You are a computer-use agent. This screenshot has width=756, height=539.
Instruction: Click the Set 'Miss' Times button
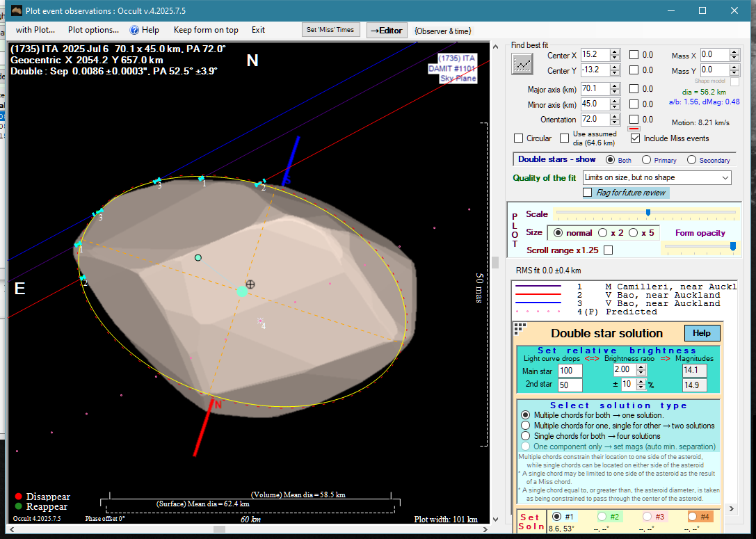click(x=331, y=30)
